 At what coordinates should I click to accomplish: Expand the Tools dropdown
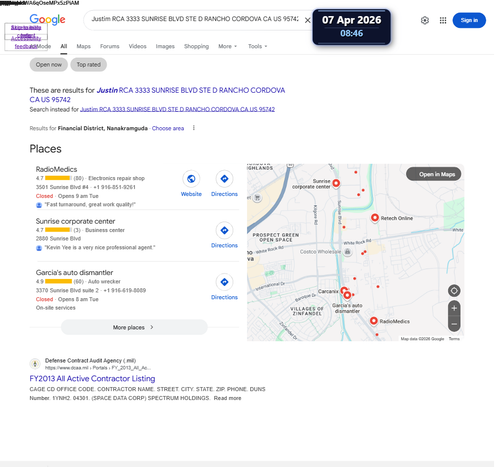[x=257, y=46]
